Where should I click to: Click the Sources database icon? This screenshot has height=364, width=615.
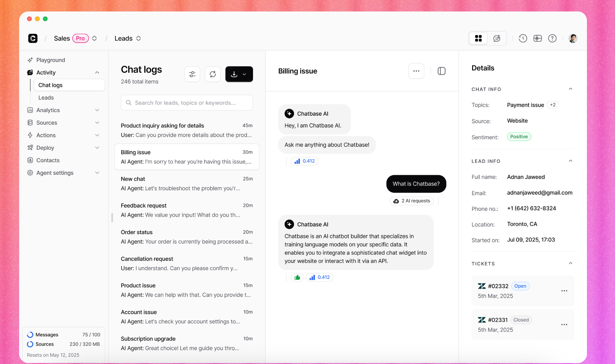(x=30, y=123)
